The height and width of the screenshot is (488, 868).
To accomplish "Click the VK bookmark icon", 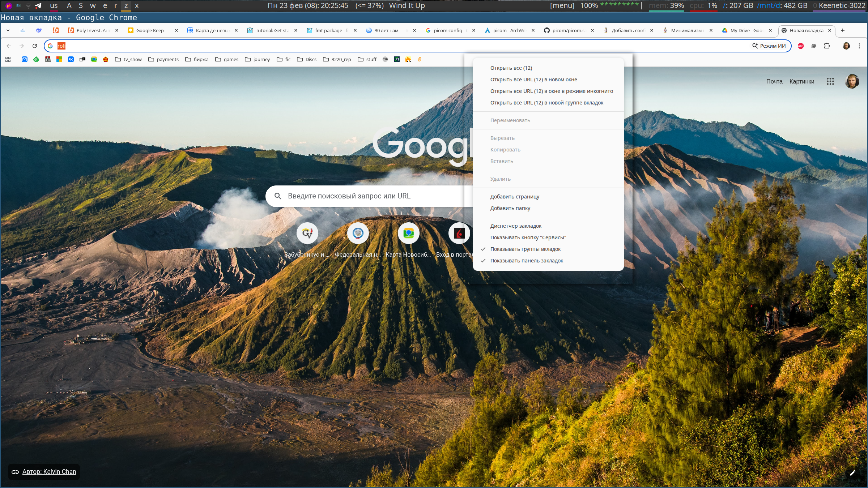I will [x=71, y=59].
